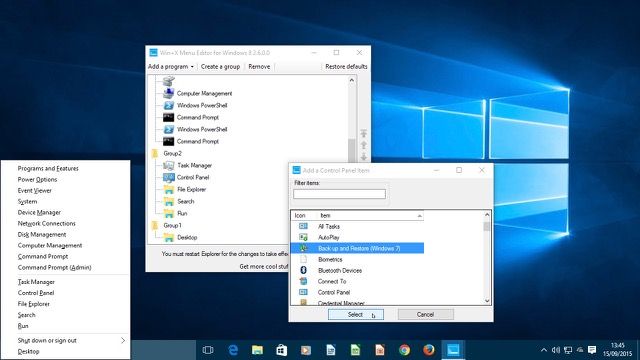Select the All Tasks icon in the list
The image size is (640, 360).
(303, 226)
